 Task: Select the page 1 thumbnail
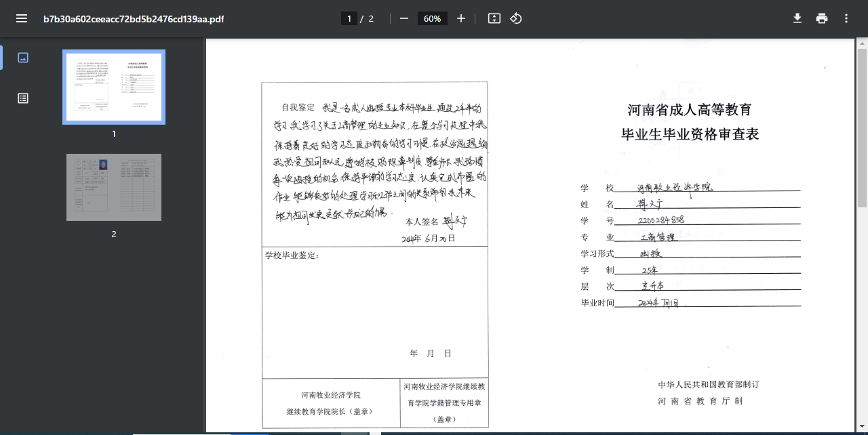pos(114,87)
